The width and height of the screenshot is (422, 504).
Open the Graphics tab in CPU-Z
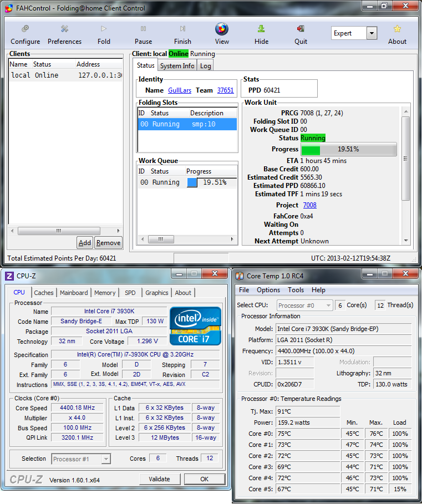point(157,293)
